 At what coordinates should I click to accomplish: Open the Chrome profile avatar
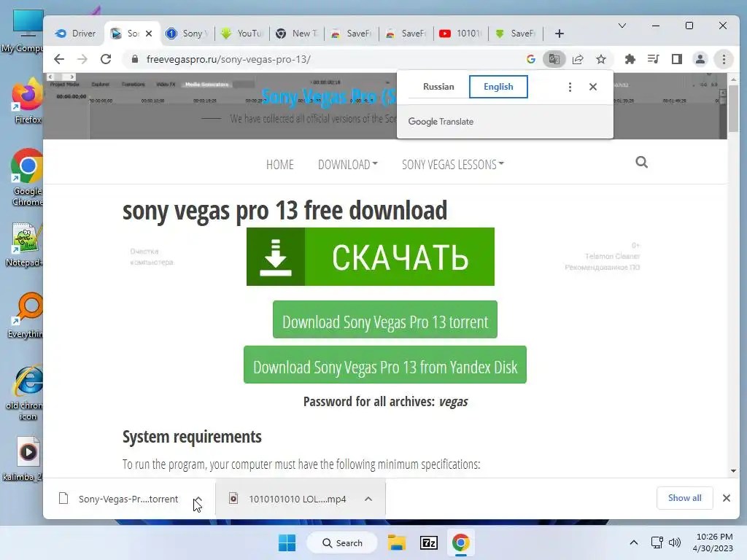[x=700, y=59]
